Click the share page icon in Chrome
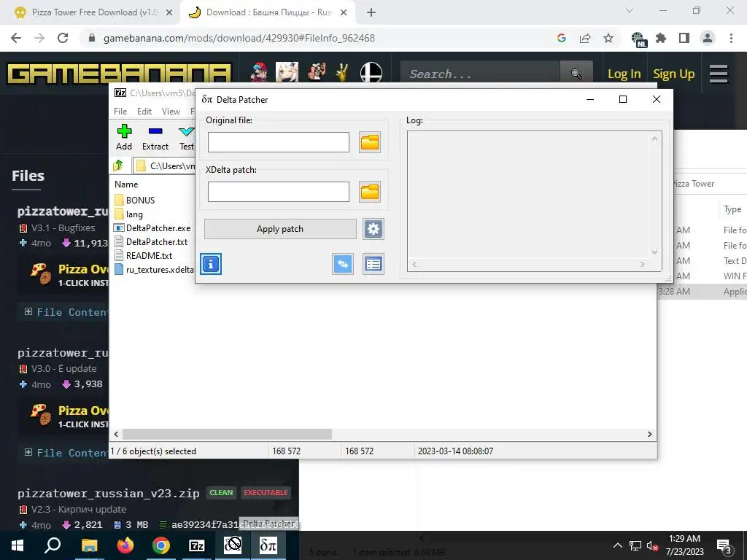This screenshot has height=560, width=747. click(585, 38)
